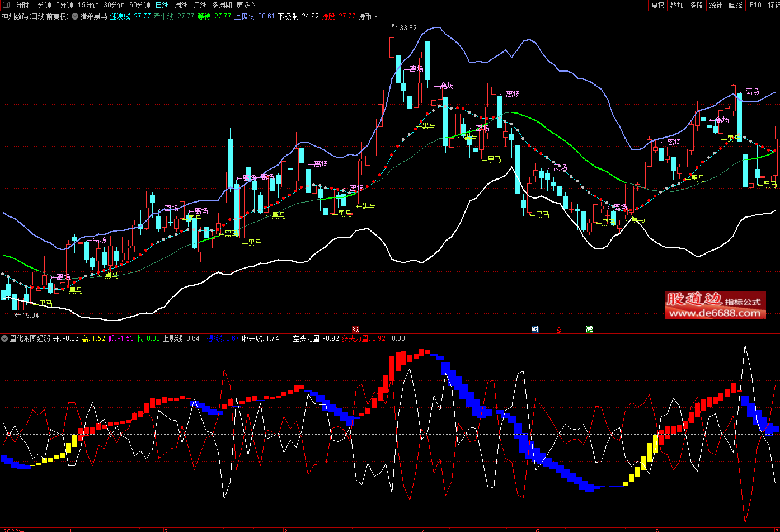Viewport: 780px width, 532px height.
Task: Click stock title 神州数码(日线.前复权)
Action: click(x=35, y=16)
